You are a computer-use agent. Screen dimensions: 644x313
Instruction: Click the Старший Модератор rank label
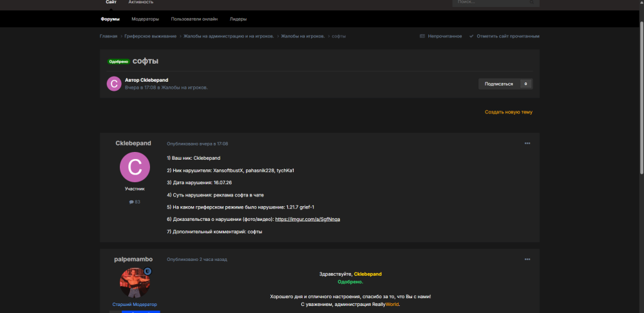click(x=135, y=305)
